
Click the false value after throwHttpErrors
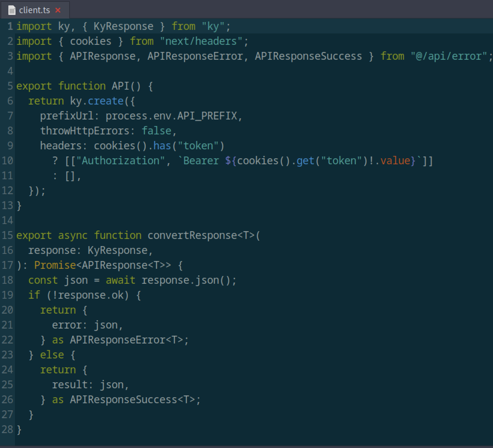(156, 131)
